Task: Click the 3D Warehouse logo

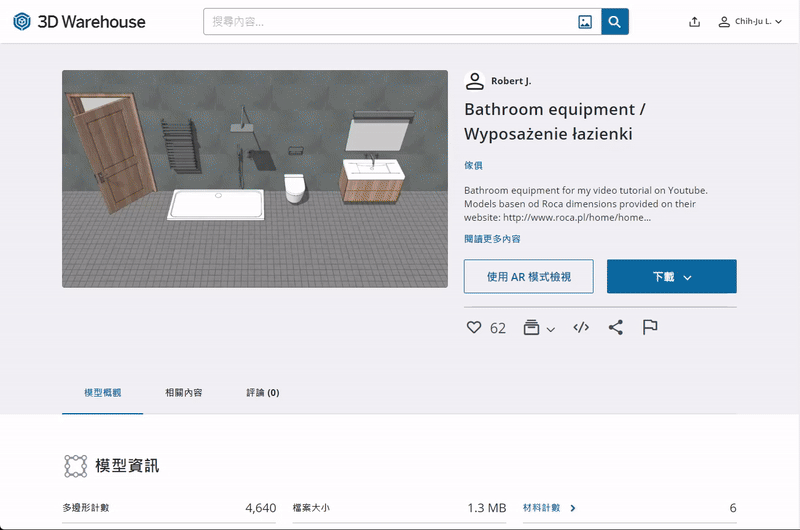Action: 79,21
